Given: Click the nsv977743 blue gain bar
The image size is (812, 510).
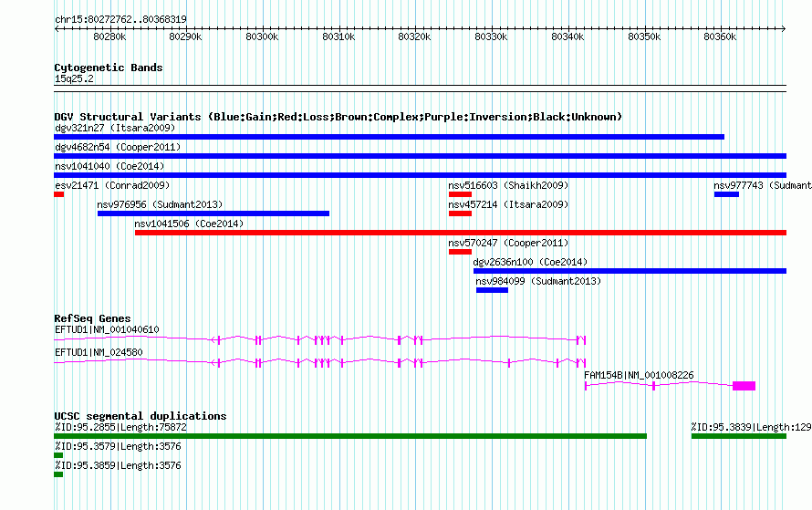Looking at the screenshot, I should [x=726, y=194].
